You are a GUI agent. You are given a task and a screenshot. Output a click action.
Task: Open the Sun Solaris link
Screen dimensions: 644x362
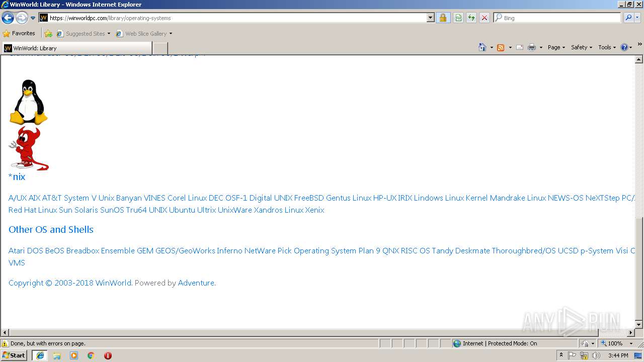pyautogui.click(x=78, y=210)
